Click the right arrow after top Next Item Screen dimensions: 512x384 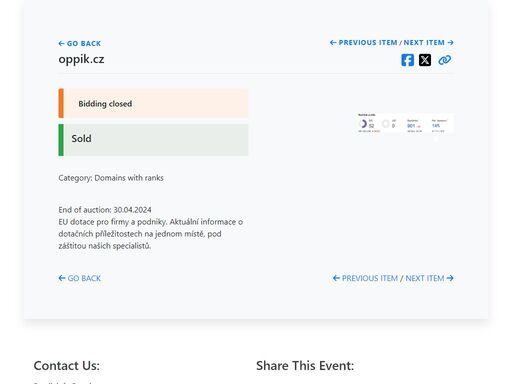[x=450, y=43]
